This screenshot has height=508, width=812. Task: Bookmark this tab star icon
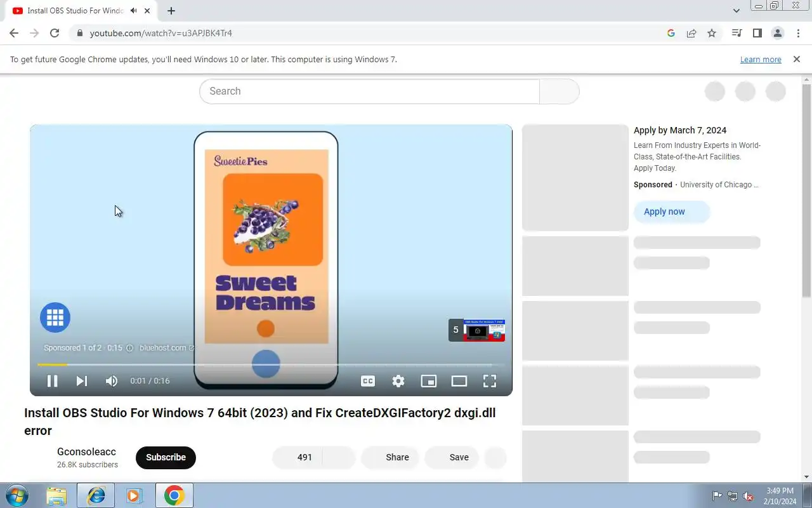(x=712, y=33)
